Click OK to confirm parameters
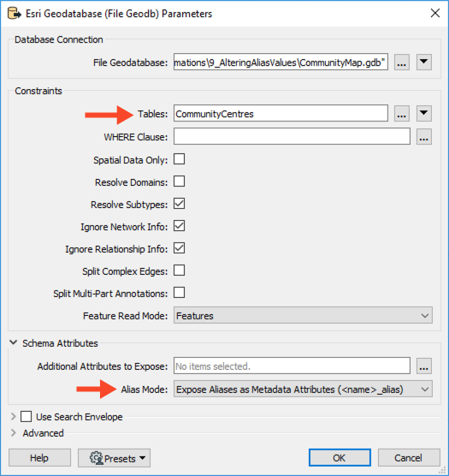The image size is (449, 476). click(x=340, y=458)
